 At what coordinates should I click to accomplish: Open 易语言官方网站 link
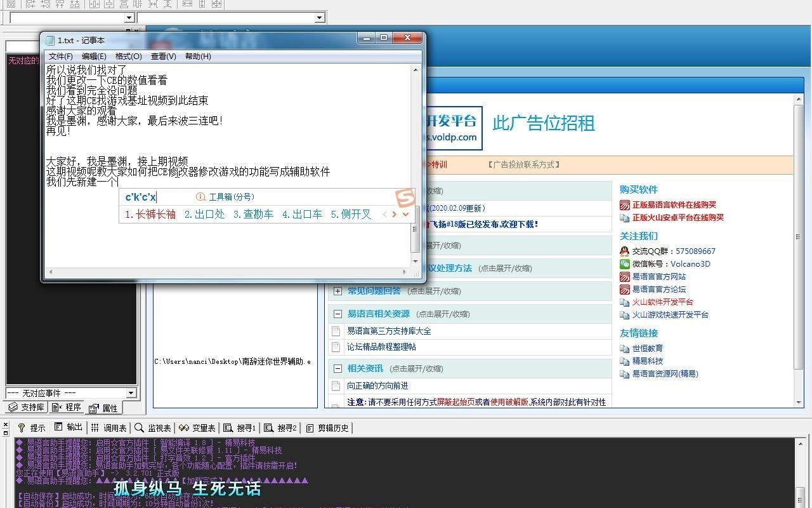658,277
